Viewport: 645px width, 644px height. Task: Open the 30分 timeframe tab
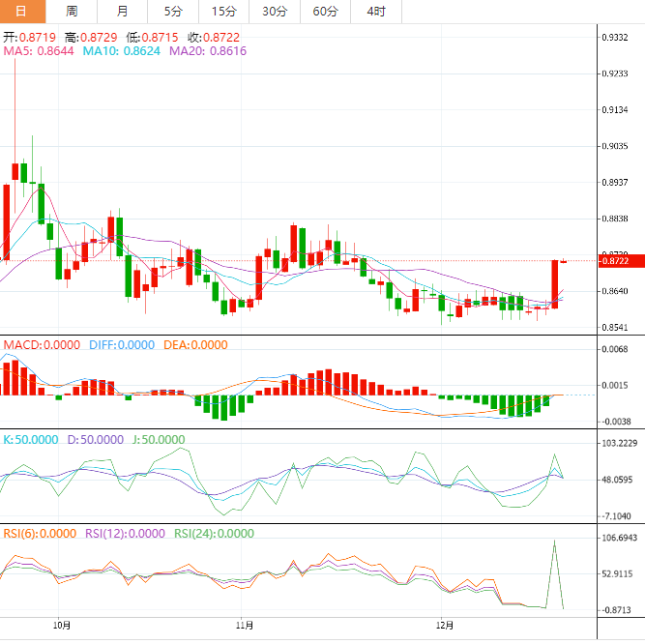(275, 11)
